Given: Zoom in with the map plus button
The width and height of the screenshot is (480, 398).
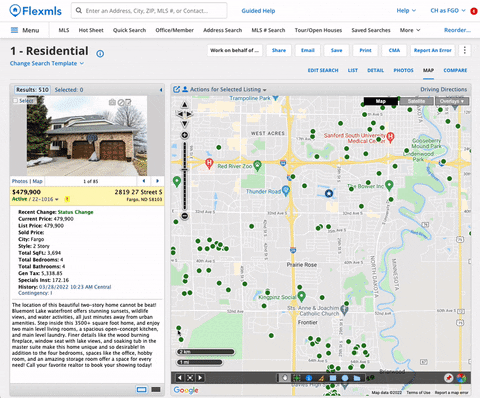Looking at the screenshot, I should tap(184, 135).
